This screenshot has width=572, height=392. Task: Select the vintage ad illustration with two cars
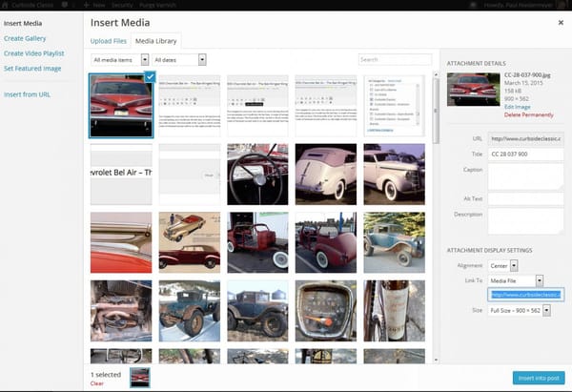point(190,242)
